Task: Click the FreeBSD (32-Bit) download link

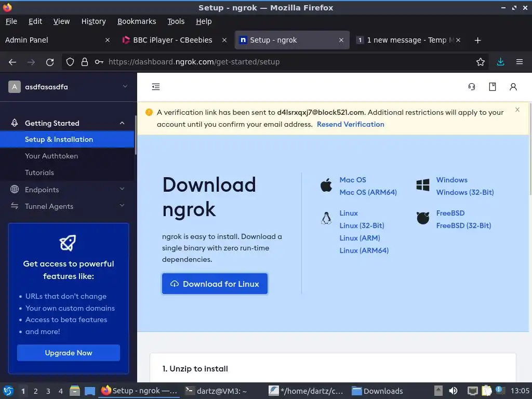Action: (463, 225)
